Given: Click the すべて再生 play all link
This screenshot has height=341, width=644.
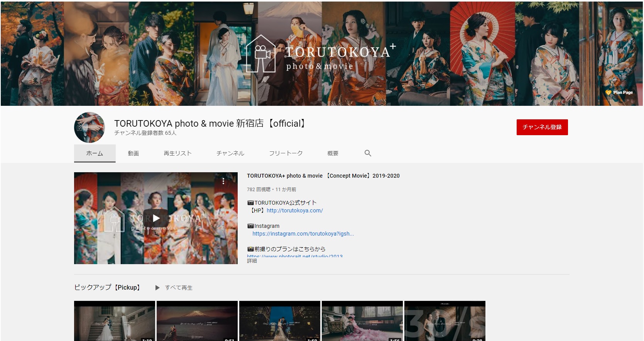Looking at the screenshot, I should click(x=179, y=288).
